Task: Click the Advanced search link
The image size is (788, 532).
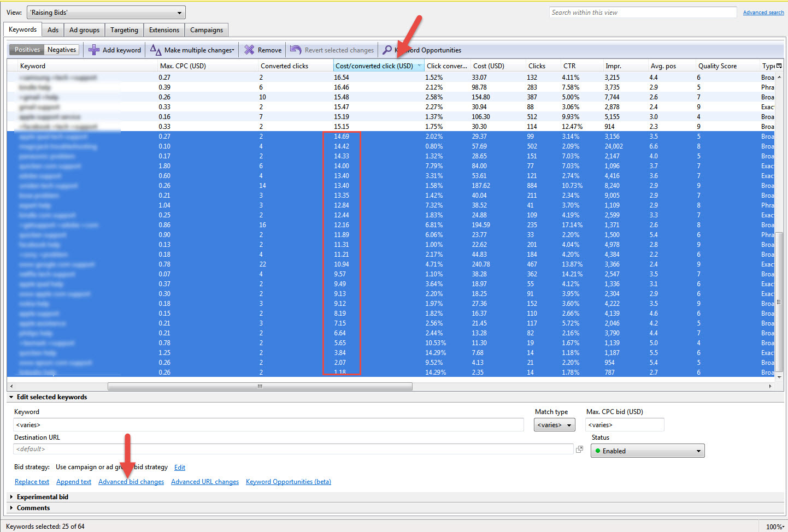Action: pyautogui.click(x=763, y=13)
